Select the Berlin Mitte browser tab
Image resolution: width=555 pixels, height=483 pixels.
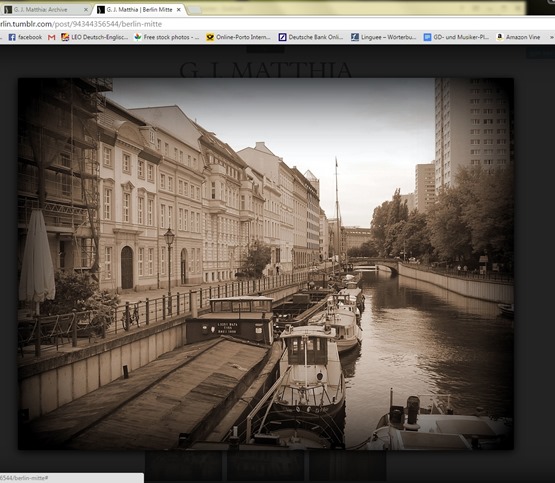tap(139, 10)
